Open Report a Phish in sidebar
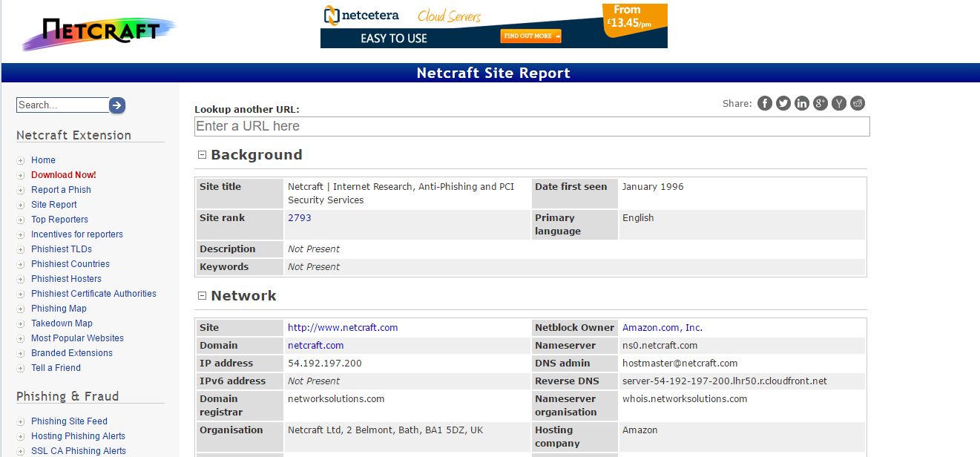The height and width of the screenshot is (457, 980). coord(61,190)
